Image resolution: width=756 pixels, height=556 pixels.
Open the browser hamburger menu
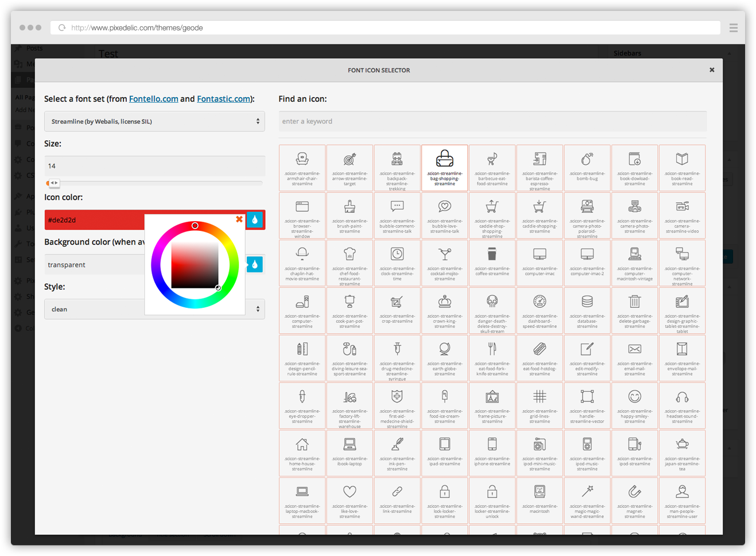[x=733, y=28]
